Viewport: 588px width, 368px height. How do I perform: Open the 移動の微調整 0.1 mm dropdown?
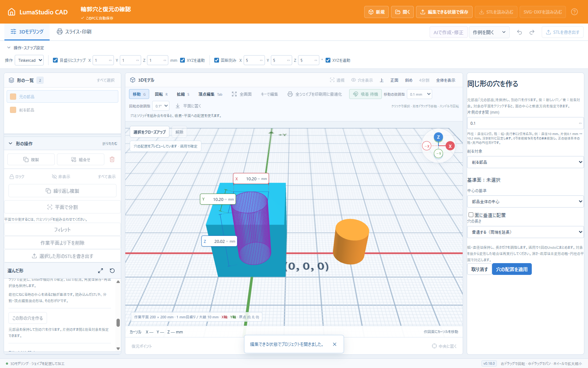(x=419, y=94)
